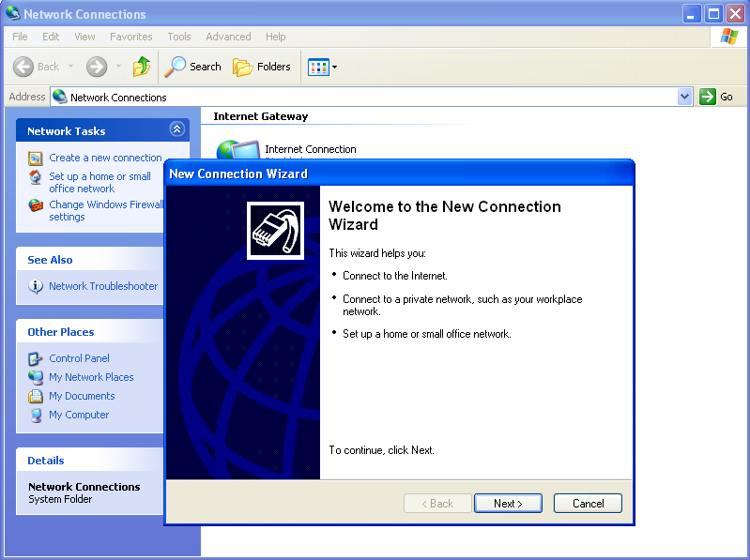Click Next in the wizard

(x=508, y=504)
